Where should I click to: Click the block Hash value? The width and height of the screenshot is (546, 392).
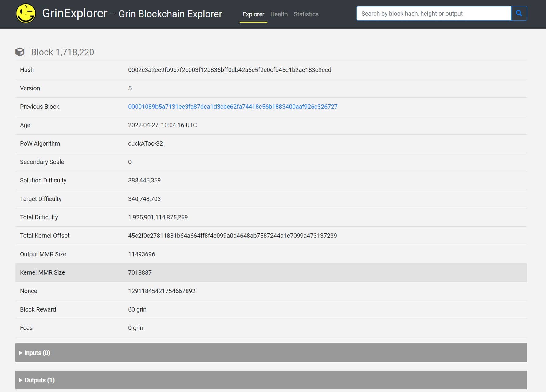(230, 70)
